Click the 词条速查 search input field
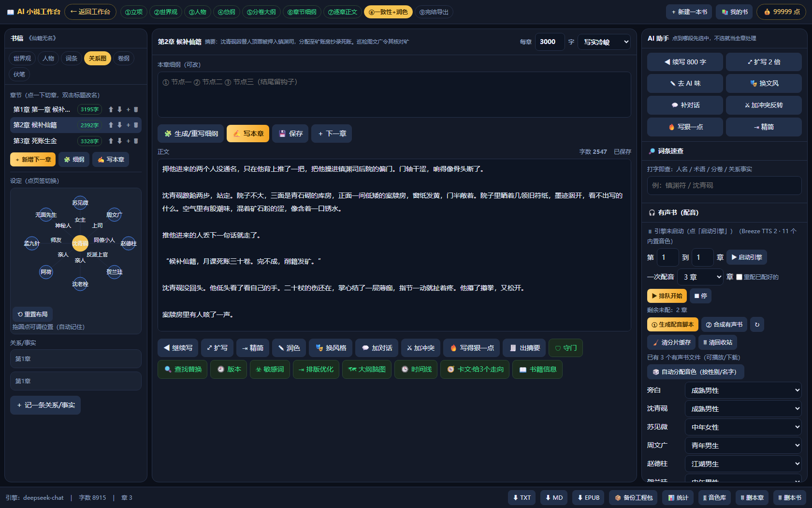The width and height of the screenshot is (812, 508). tap(724, 185)
